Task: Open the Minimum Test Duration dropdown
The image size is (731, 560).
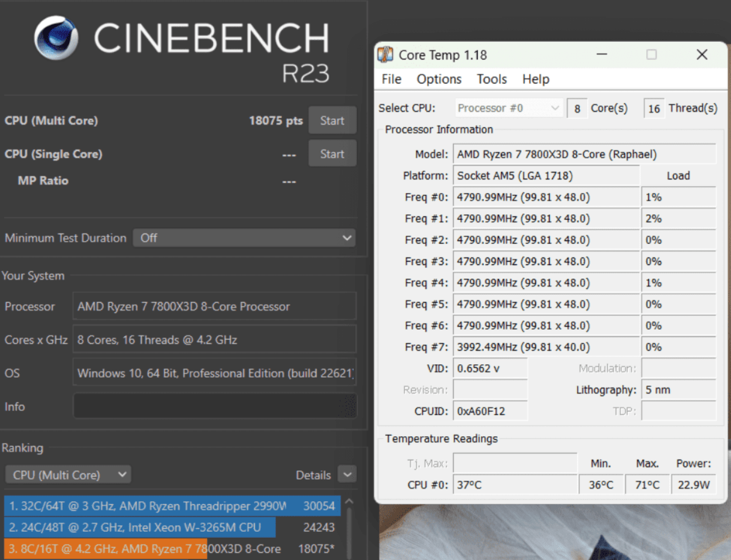Action: (244, 238)
